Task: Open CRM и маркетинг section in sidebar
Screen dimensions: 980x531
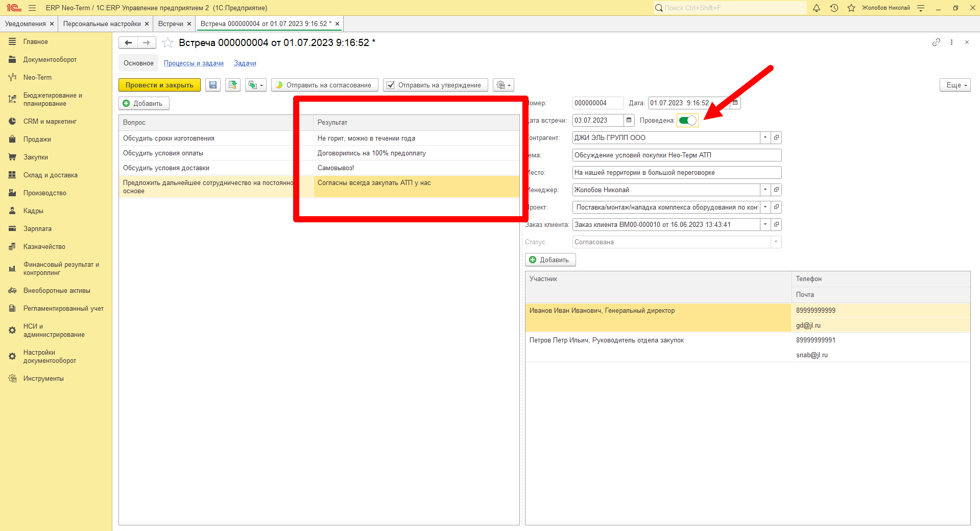Action: click(50, 121)
